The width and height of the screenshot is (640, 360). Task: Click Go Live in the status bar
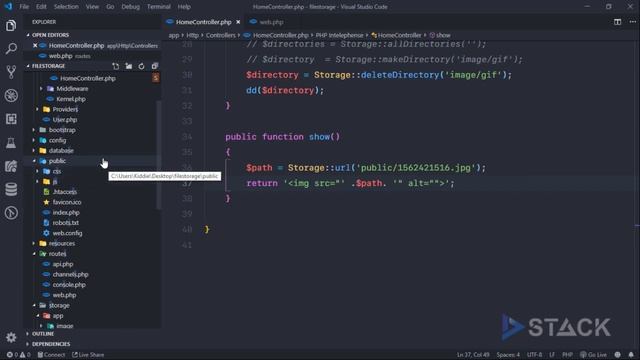pos(593,355)
